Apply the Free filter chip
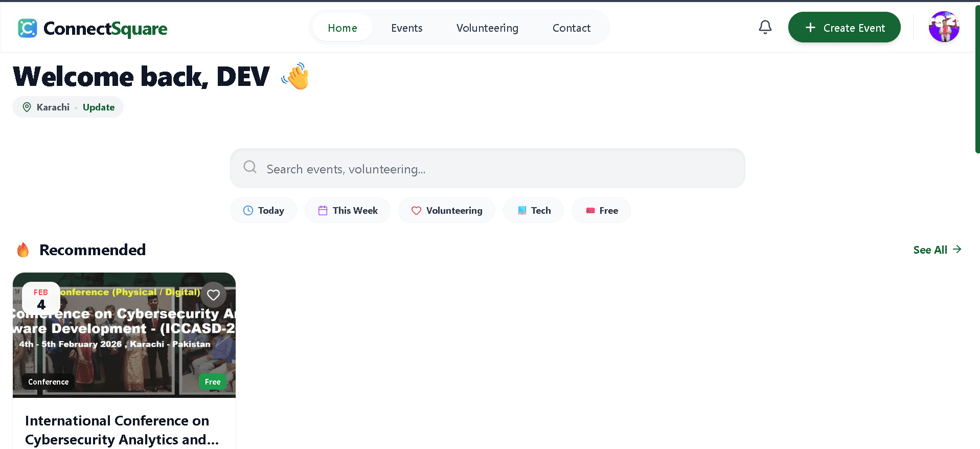This screenshot has height=449, width=980. point(601,210)
